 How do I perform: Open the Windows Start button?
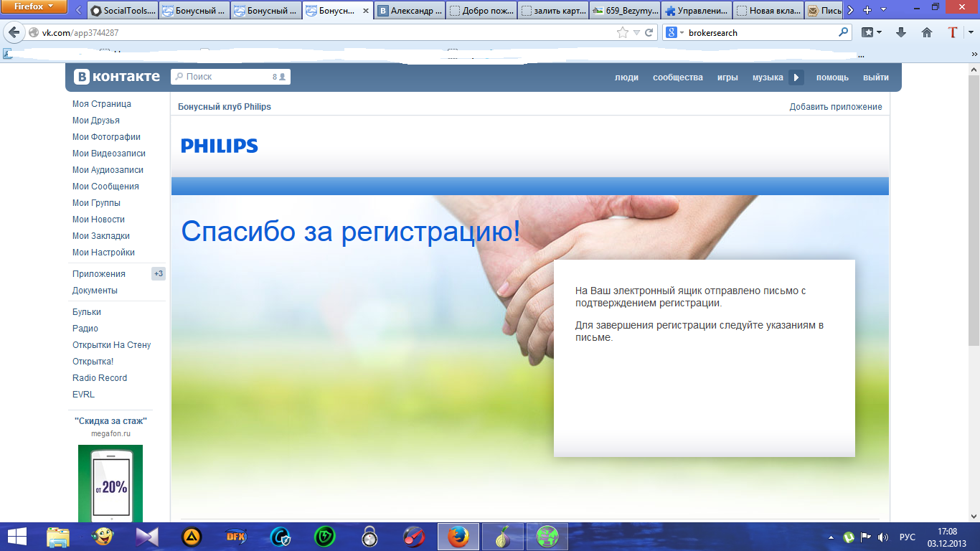pyautogui.click(x=17, y=537)
